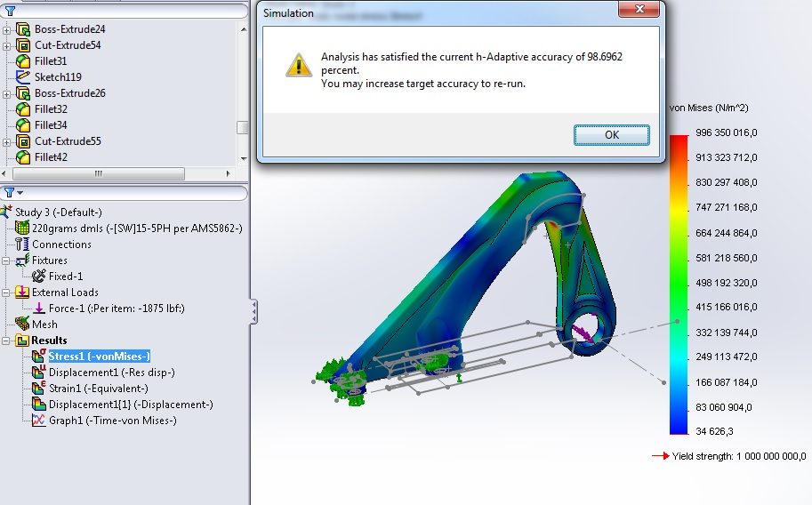The width and height of the screenshot is (812, 505).
Task: Select Force-1 (:Per item: -1875 lbf:)
Action: (117, 309)
